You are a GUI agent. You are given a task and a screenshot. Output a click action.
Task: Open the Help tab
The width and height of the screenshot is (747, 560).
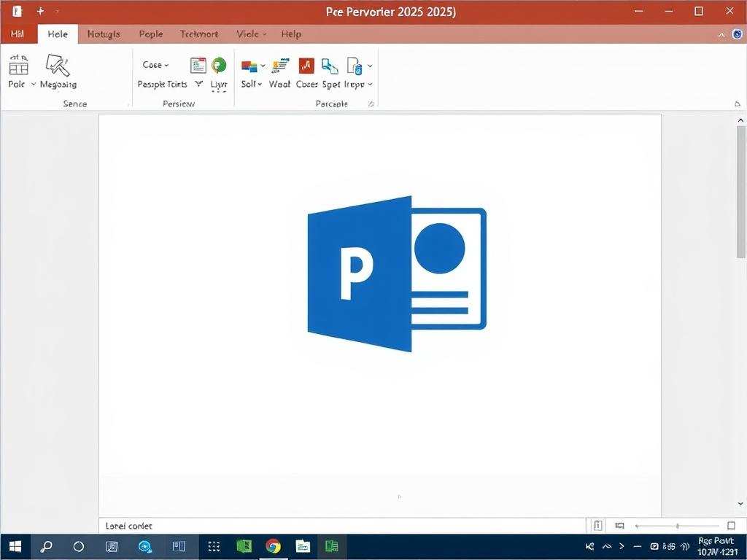[x=291, y=34]
